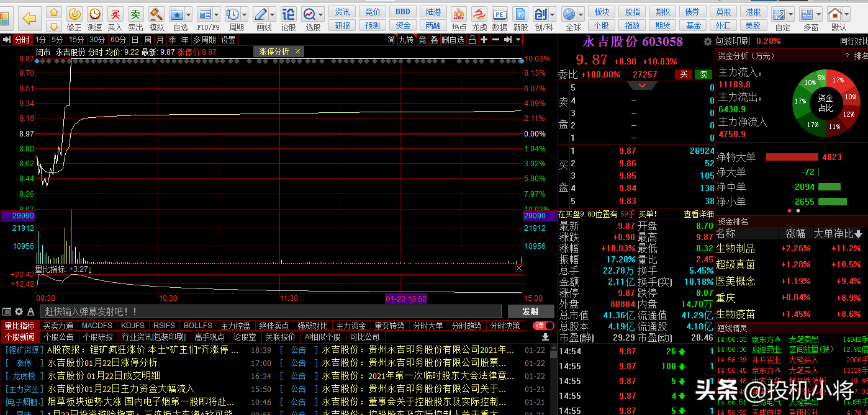The image size is (868, 415).
Task: Open the 个股公告 news tab
Action: 59,337
